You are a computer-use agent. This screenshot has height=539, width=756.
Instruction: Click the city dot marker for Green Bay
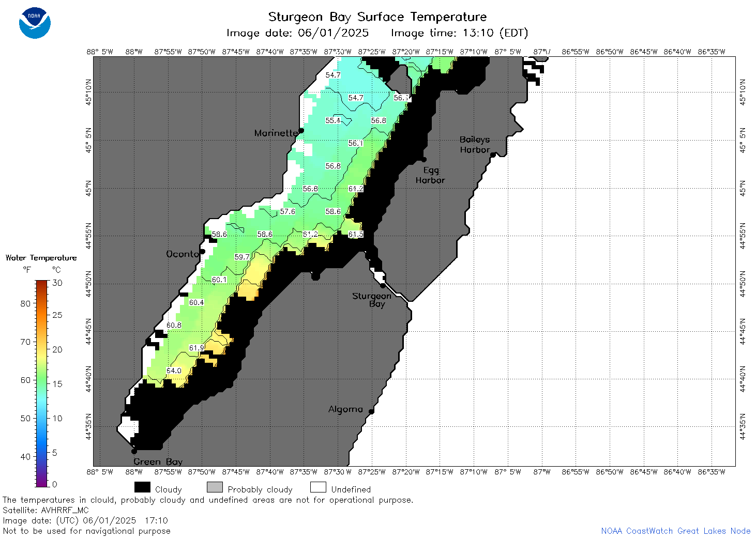pos(134,451)
